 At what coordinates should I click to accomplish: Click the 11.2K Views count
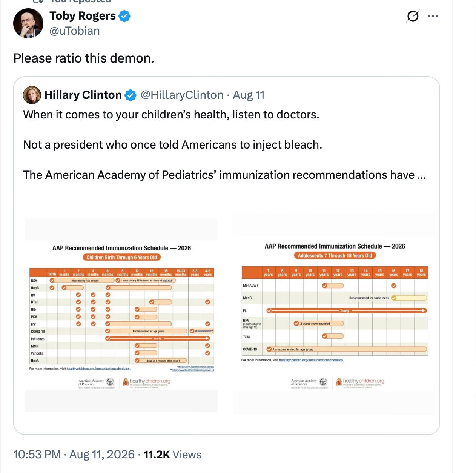click(172, 455)
